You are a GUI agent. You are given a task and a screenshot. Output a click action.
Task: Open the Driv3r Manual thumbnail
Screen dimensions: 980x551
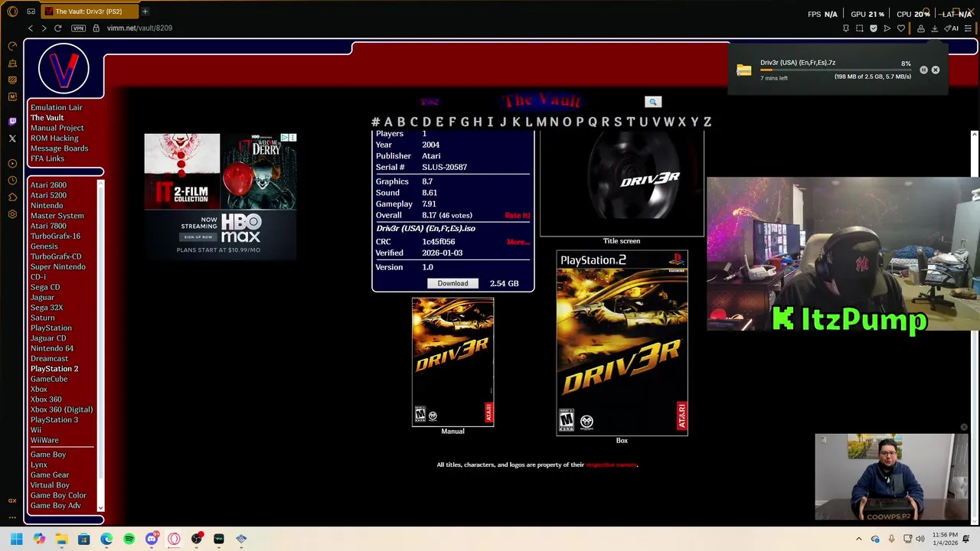452,362
